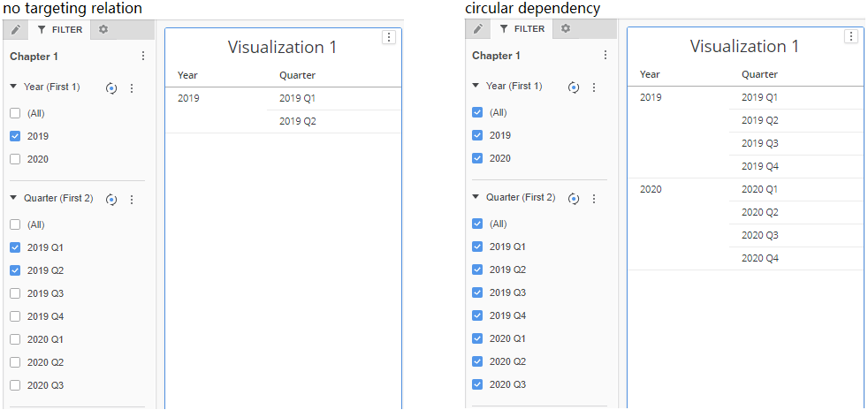Collapse Quarter (First 2) filter in the no-targeting-relation panel
Screen dimensions: 868x410
pyautogui.click(x=14, y=198)
